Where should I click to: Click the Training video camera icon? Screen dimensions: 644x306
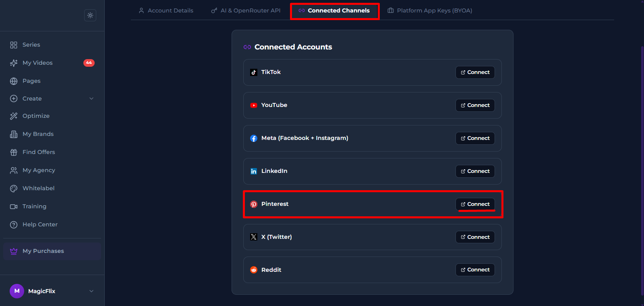click(14, 206)
